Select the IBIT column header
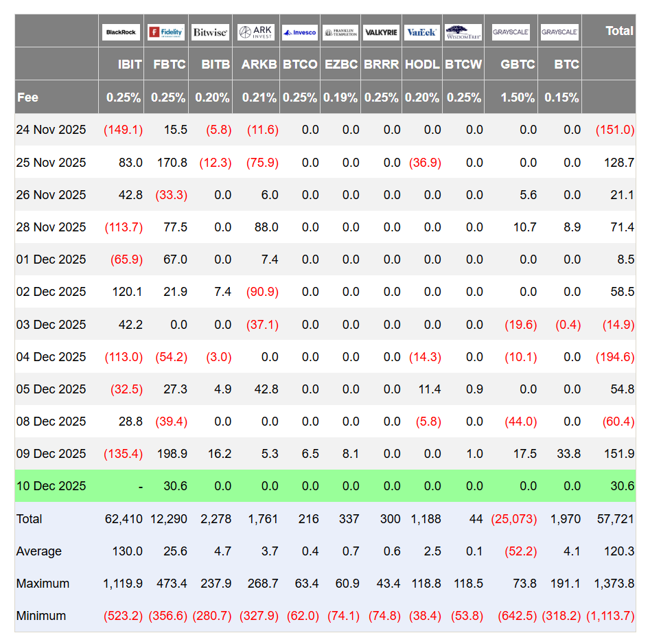 tap(129, 64)
